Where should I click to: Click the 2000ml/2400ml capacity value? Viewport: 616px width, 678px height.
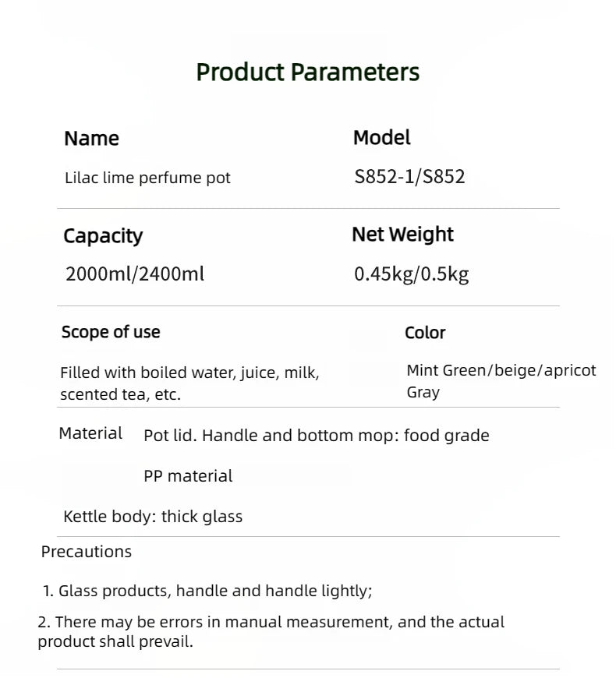135,274
